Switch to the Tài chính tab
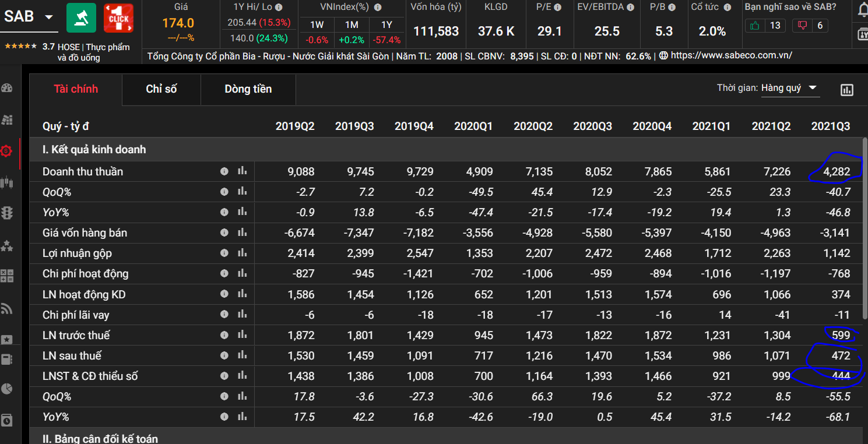This screenshot has height=444, width=868. 76,89
